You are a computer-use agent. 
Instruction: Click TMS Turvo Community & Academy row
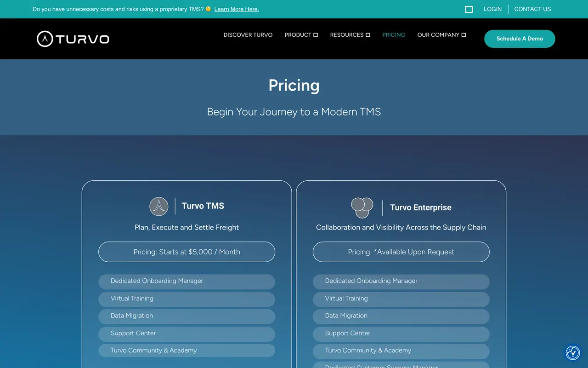coord(187,351)
